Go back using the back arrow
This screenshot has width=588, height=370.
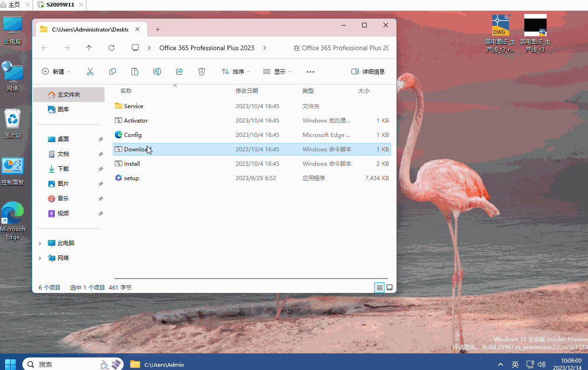pos(45,48)
